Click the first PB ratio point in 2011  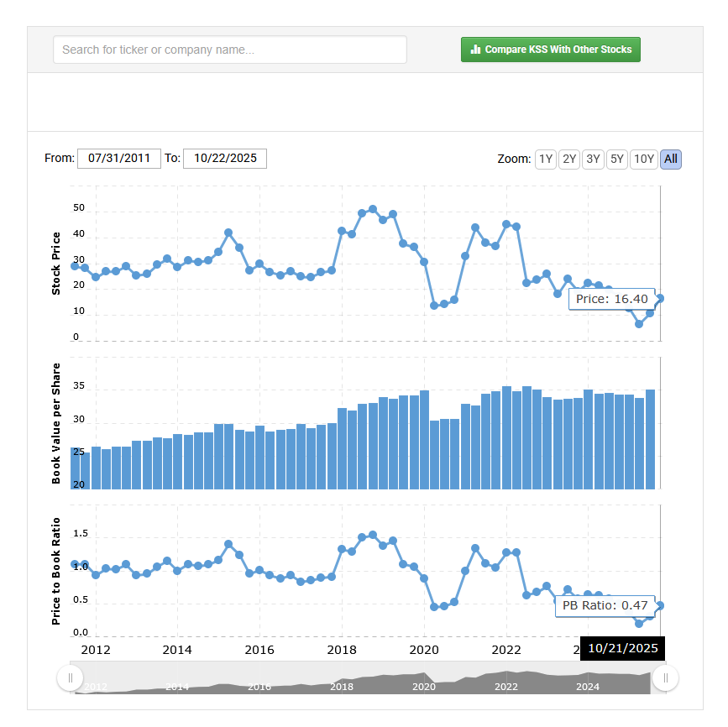point(75,564)
